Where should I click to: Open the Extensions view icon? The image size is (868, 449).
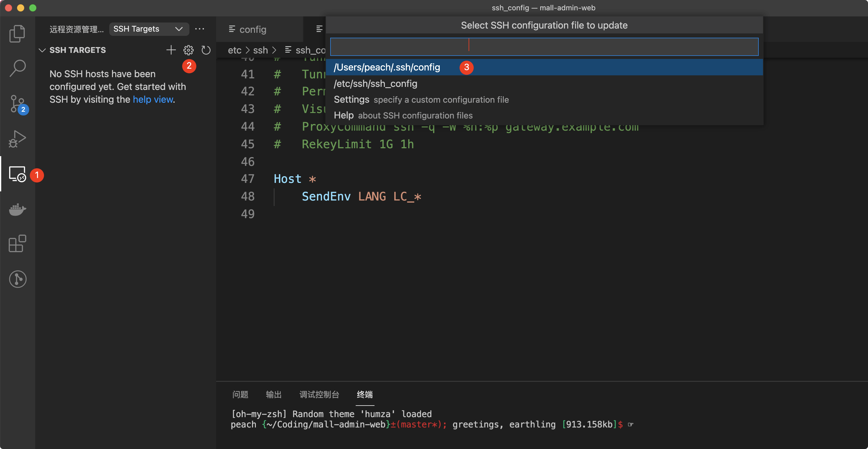pyautogui.click(x=17, y=244)
